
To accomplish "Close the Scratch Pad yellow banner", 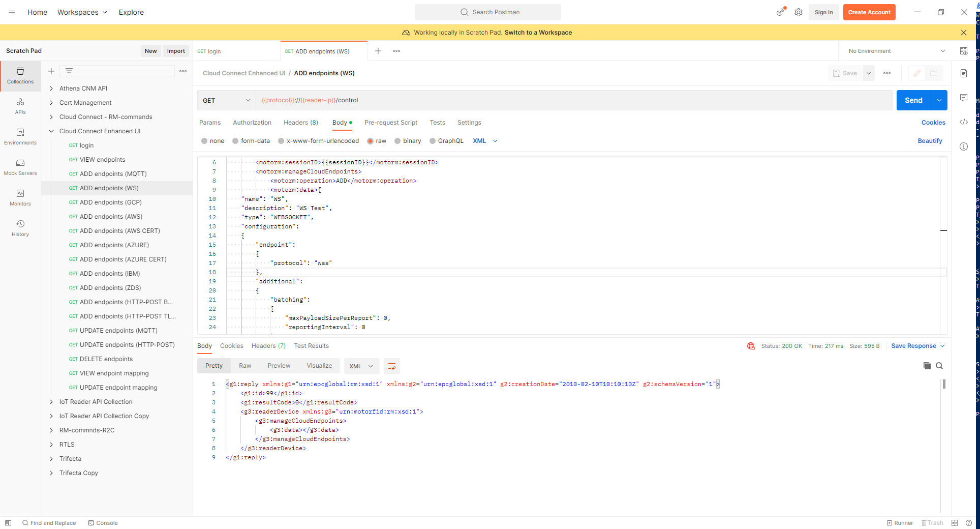I will pos(964,33).
